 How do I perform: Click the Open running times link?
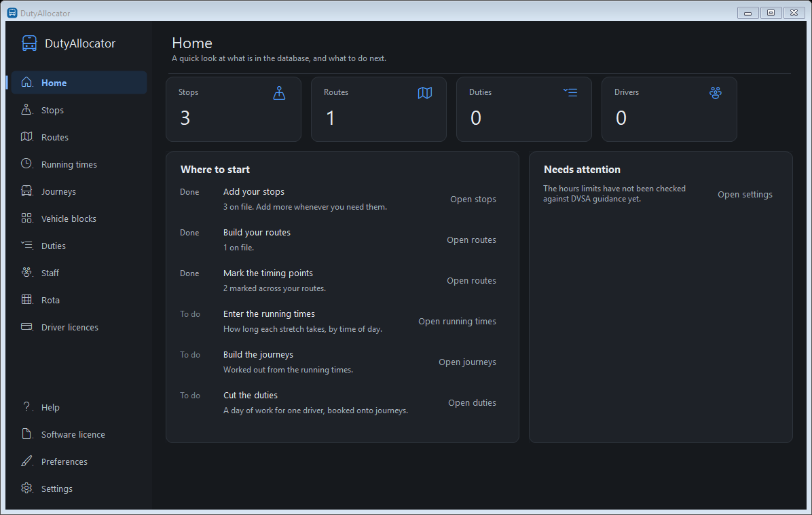point(457,322)
